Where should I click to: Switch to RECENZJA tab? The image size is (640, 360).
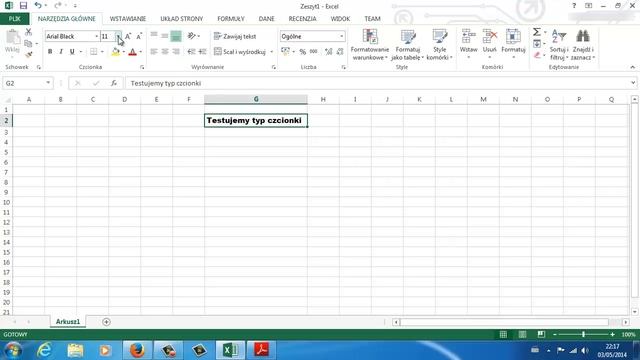(302, 19)
